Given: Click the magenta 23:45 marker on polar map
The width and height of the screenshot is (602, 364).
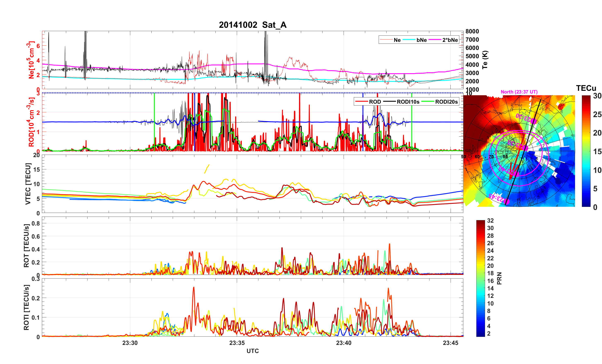Looking at the screenshot, I should (506, 201).
